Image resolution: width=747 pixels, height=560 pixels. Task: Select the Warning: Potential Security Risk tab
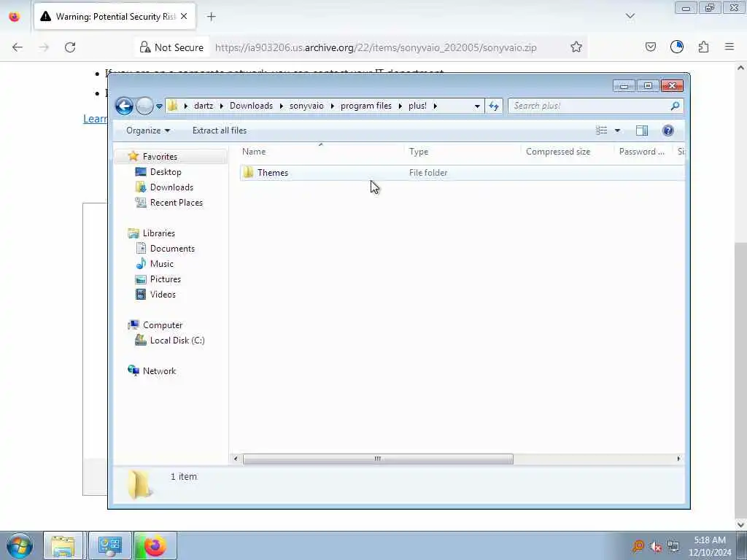[x=115, y=16]
